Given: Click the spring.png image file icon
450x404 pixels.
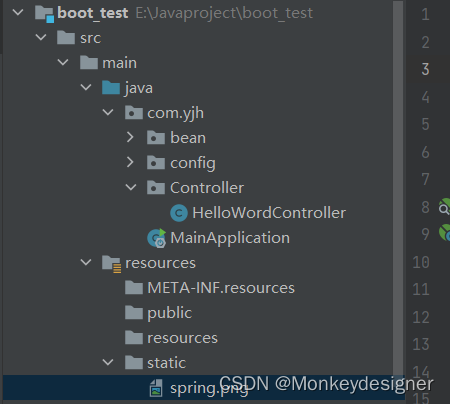Looking at the screenshot, I should click(x=156, y=388).
